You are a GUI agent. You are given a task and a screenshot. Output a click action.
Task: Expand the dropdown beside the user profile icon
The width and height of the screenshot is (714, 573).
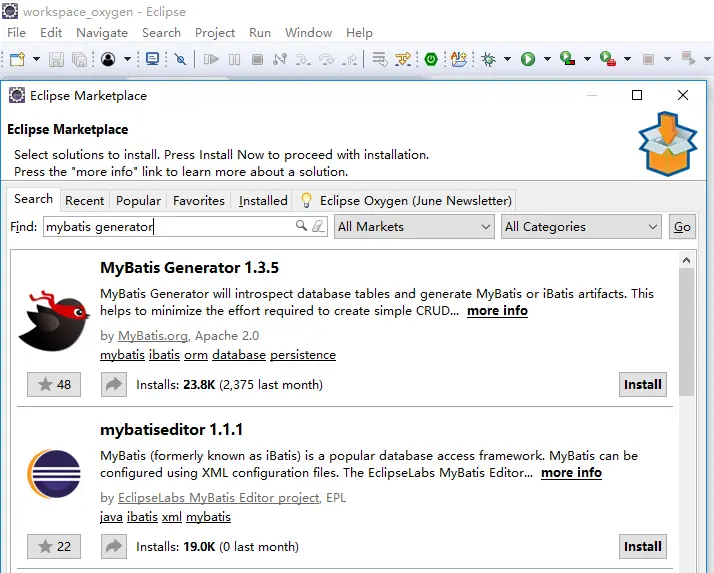[x=128, y=59]
